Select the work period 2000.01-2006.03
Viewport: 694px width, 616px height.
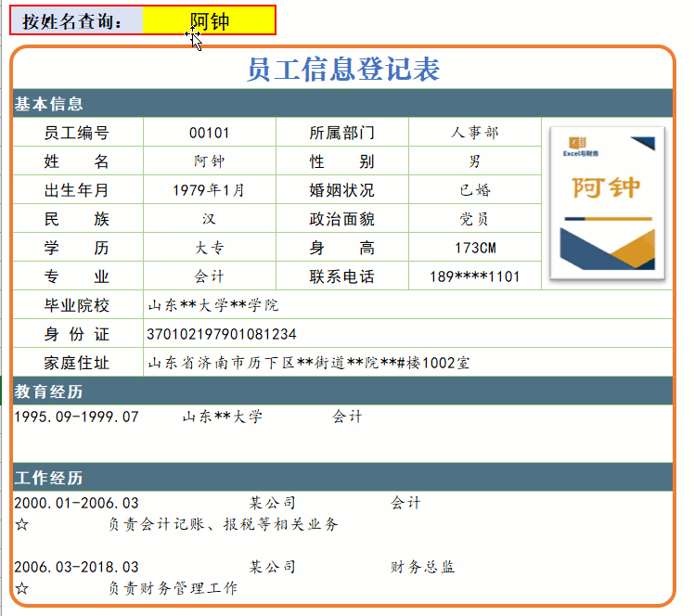[77, 503]
